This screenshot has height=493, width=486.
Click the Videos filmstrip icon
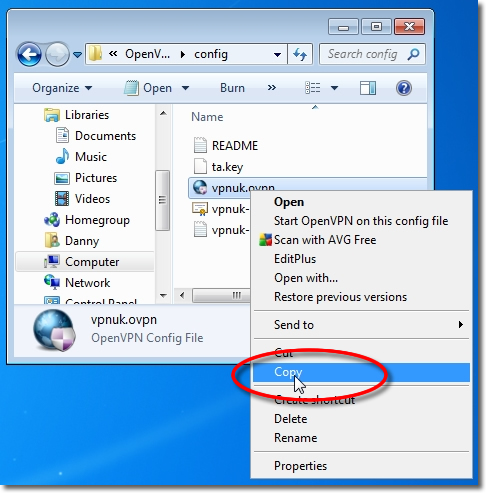coord(62,199)
